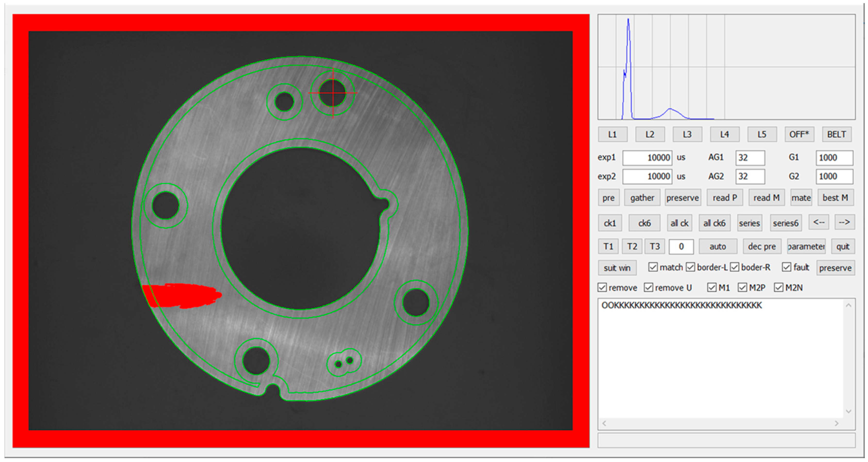The image size is (868, 462).
Task: Run matching with the mate button
Action: [801, 198]
